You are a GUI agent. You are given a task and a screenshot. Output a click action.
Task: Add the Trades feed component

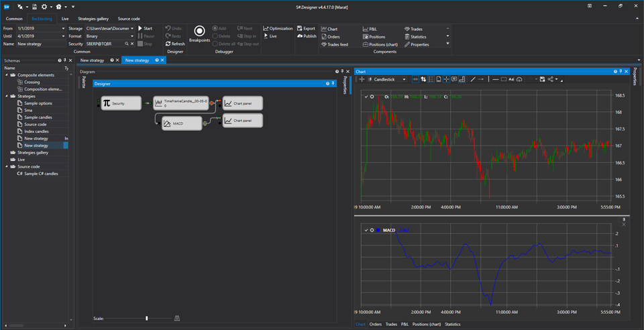(335, 44)
